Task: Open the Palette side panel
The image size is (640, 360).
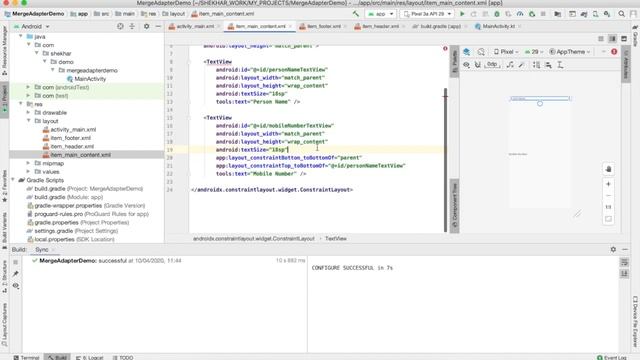Action: [x=454, y=62]
